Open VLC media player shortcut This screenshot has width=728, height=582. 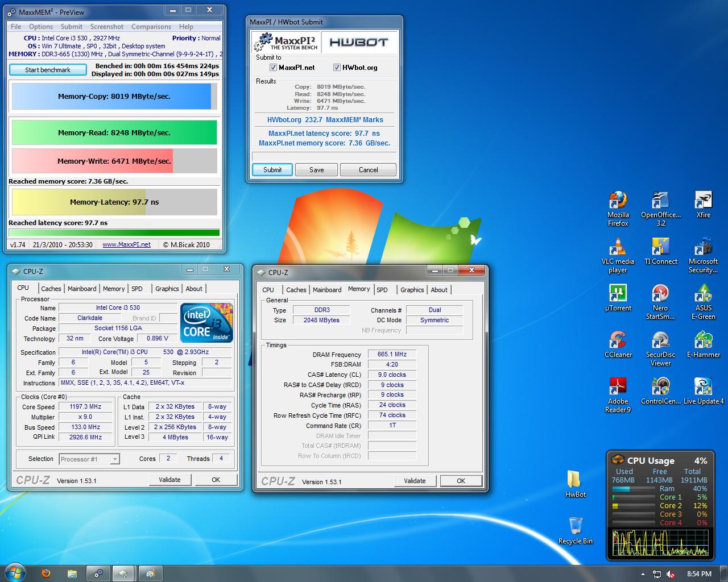click(x=618, y=255)
